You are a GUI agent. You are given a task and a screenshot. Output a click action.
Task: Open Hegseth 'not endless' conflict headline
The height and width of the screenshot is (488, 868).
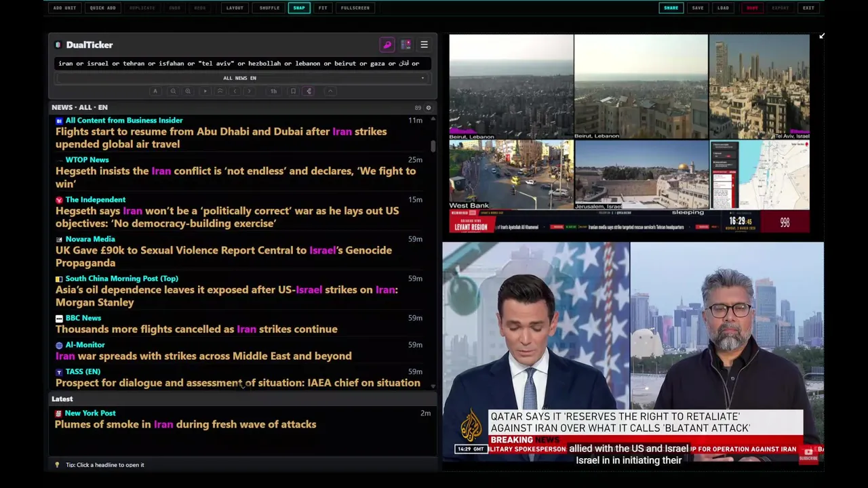(x=235, y=178)
